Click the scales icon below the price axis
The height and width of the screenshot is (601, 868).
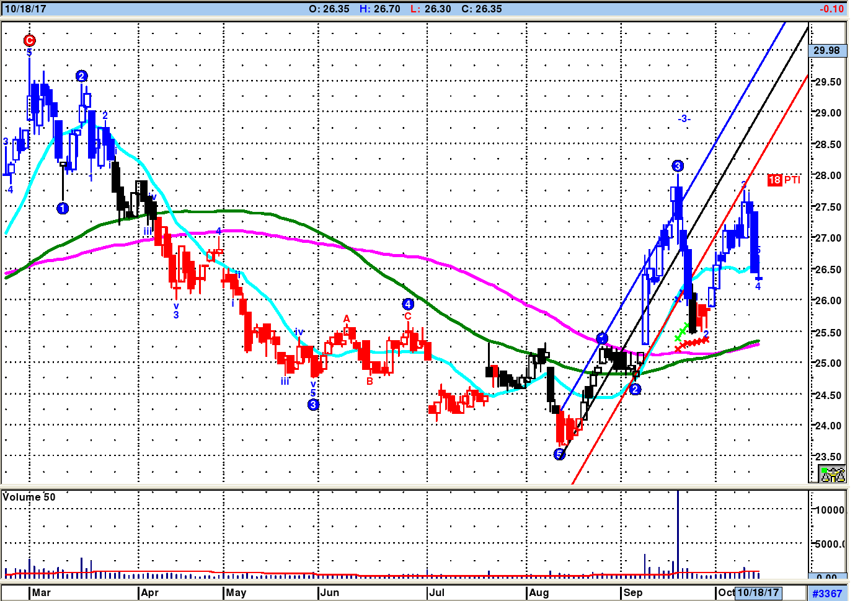[x=832, y=475]
